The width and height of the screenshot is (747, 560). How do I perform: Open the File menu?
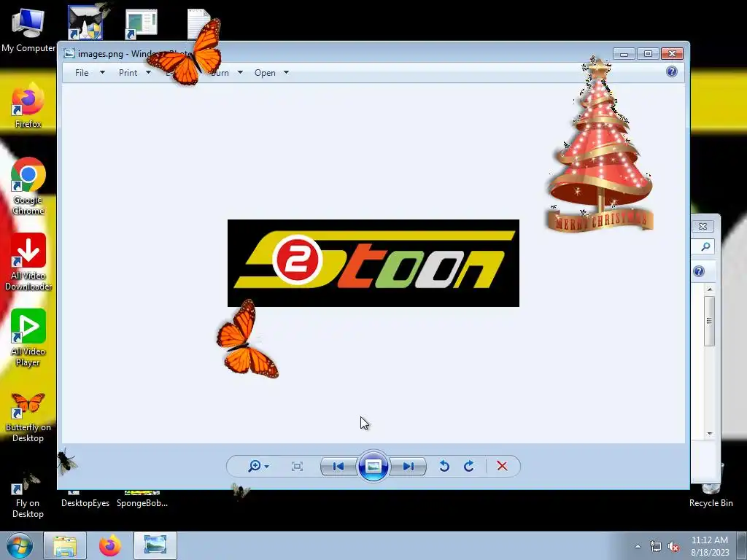(x=82, y=72)
